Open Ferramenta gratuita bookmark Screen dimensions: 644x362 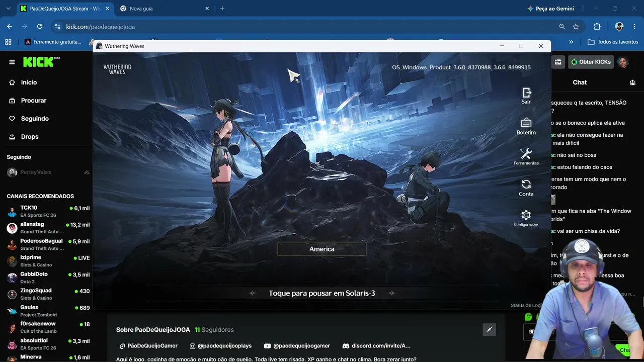click(x=53, y=42)
